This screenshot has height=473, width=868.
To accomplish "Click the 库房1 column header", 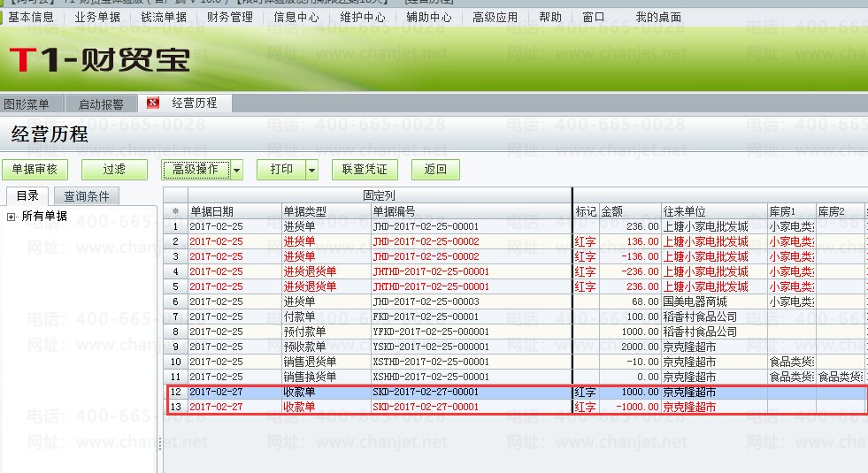I will (x=792, y=211).
